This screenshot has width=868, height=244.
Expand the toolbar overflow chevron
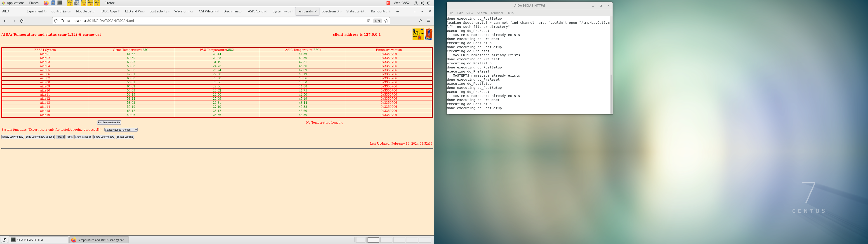point(420,21)
